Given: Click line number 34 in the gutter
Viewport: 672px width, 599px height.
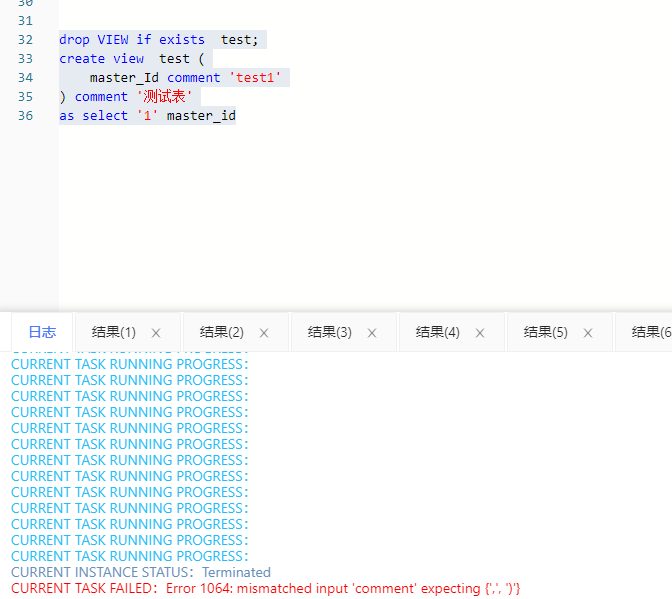Looking at the screenshot, I should [25, 78].
